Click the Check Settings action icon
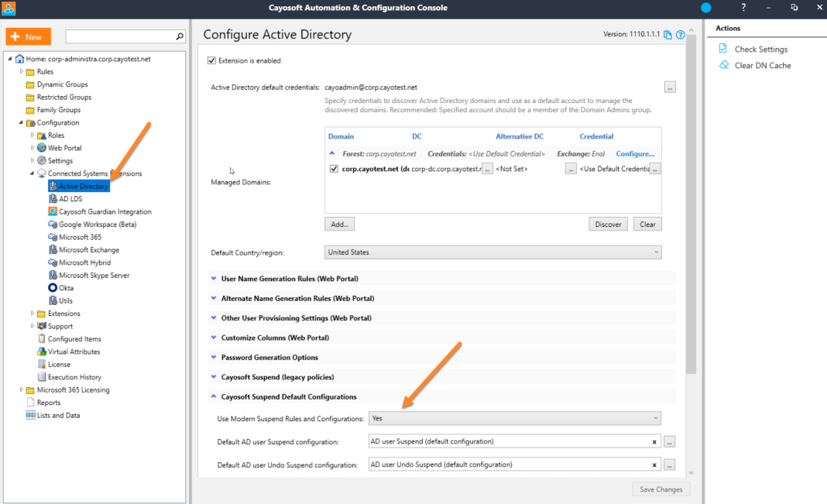Viewport: 827px width, 504px height. (723, 49)
